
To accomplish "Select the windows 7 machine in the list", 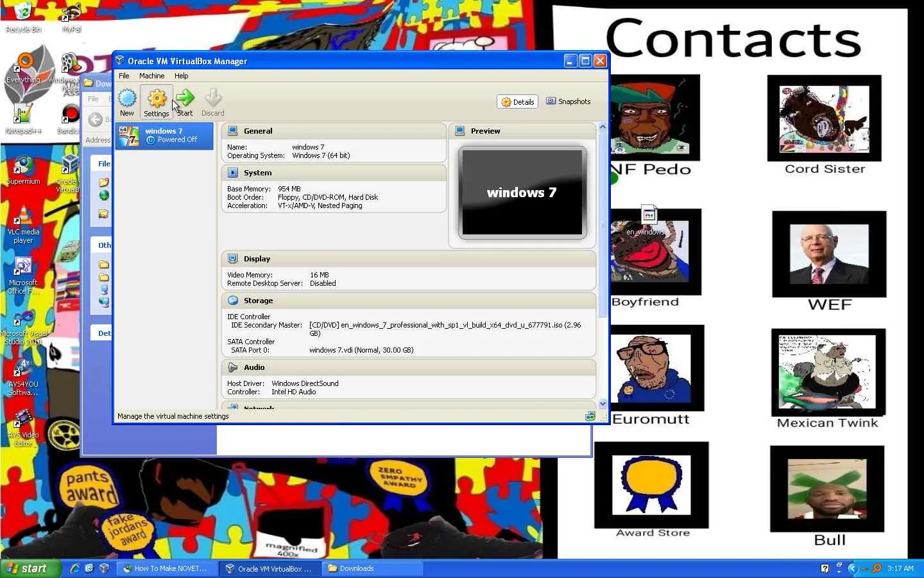I will click(x=164, y=136).
